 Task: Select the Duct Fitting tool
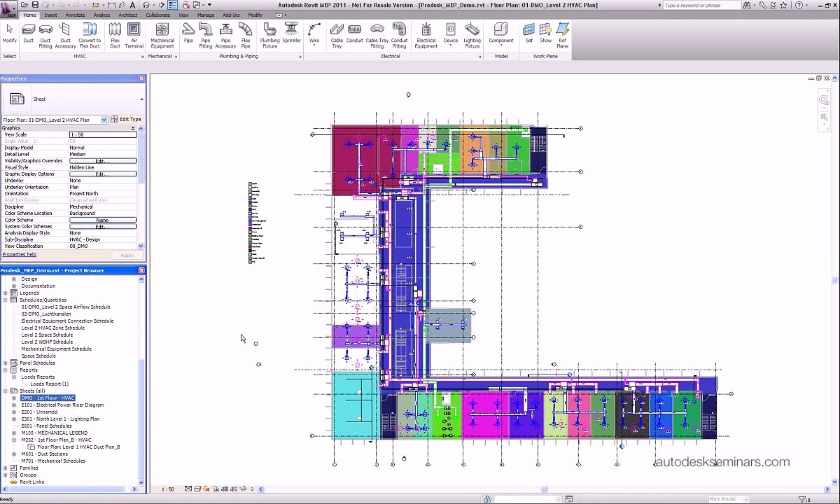point(45,35)
